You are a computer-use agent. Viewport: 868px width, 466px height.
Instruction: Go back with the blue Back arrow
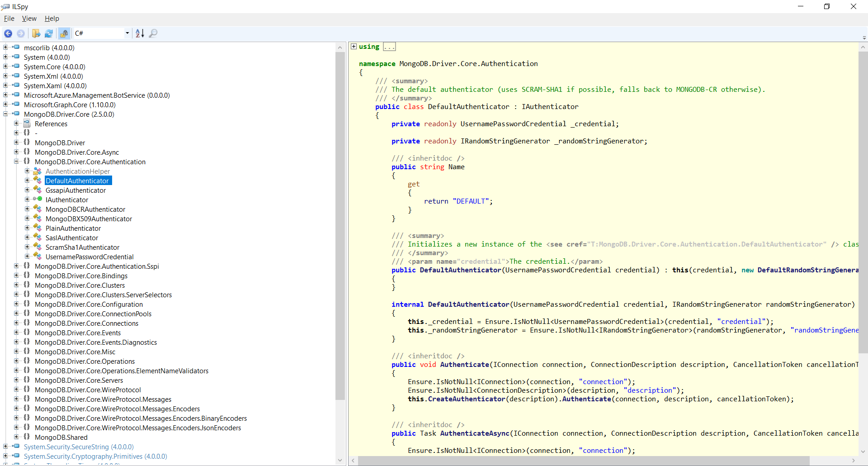(x=8, y=33)
